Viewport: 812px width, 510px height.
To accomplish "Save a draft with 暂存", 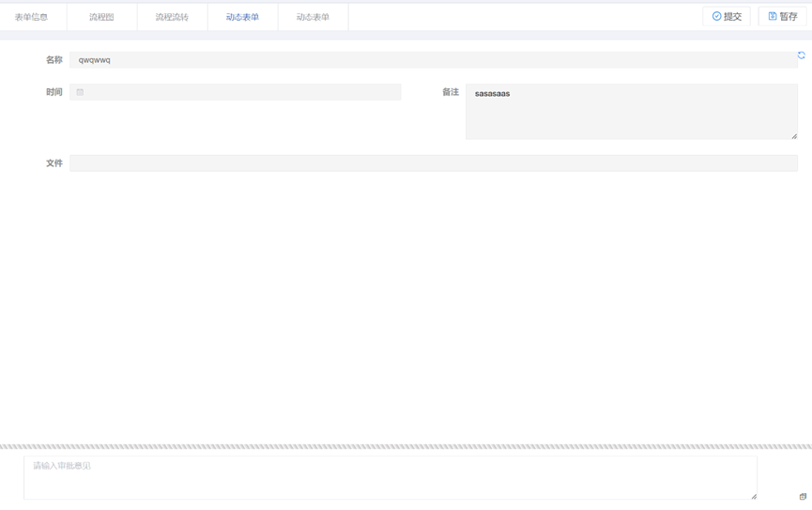I will tap(783, 17).
